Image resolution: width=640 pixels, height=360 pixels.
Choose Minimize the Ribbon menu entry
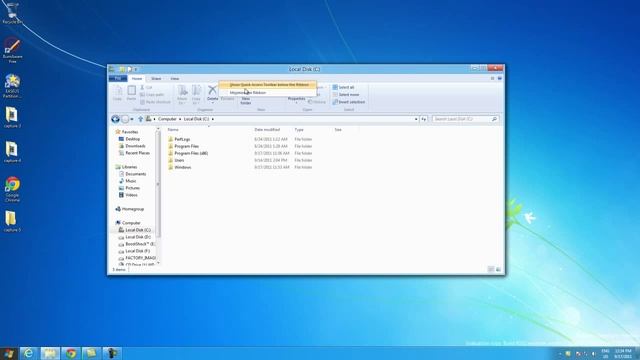[x=268, y=93]
